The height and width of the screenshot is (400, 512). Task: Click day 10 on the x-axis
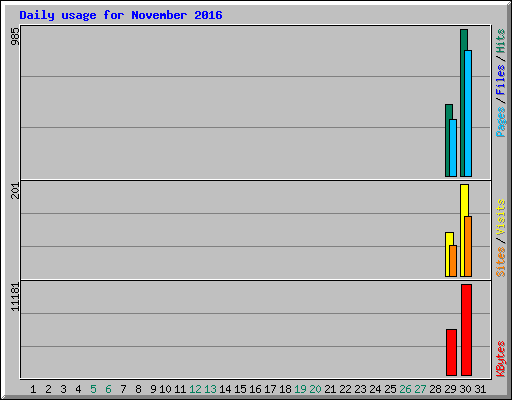(165, 389)
